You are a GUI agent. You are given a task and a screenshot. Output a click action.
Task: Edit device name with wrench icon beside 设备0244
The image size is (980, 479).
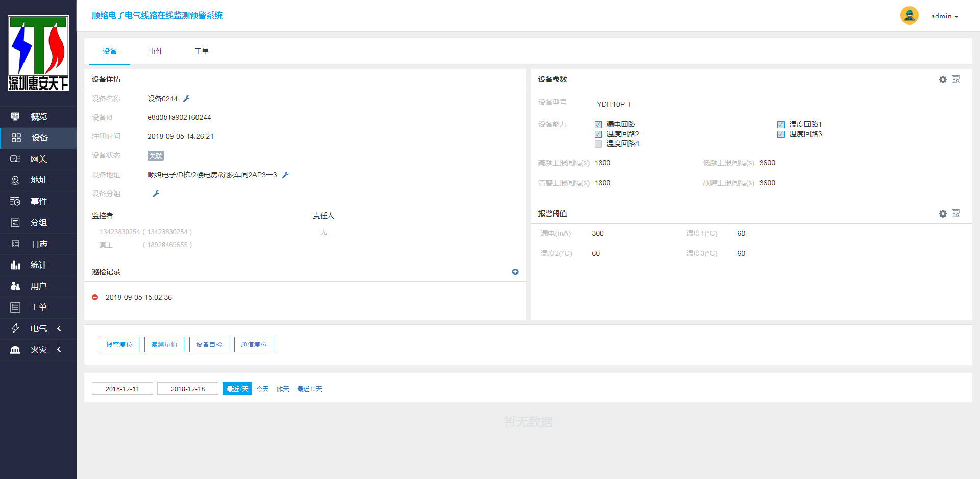pos(186,99)
